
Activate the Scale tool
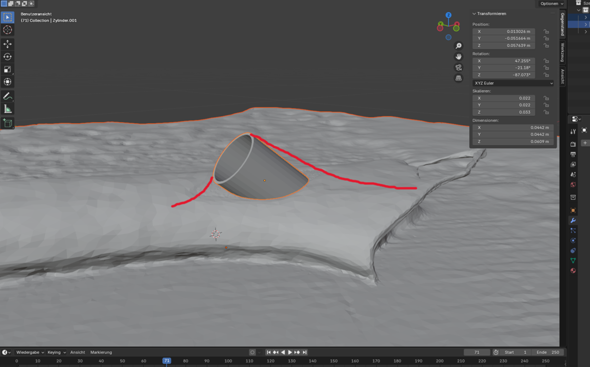click(x=8, y=69)
